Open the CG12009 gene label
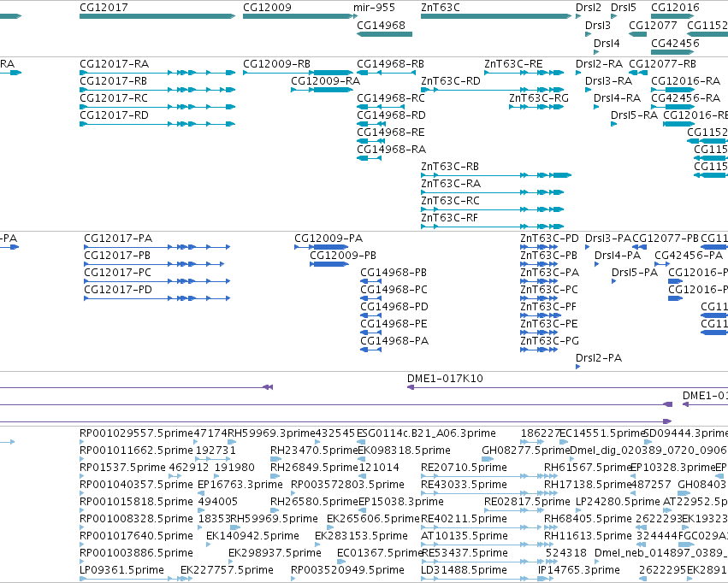The width and height of the screenshot is (728, 583). [268, 8]
